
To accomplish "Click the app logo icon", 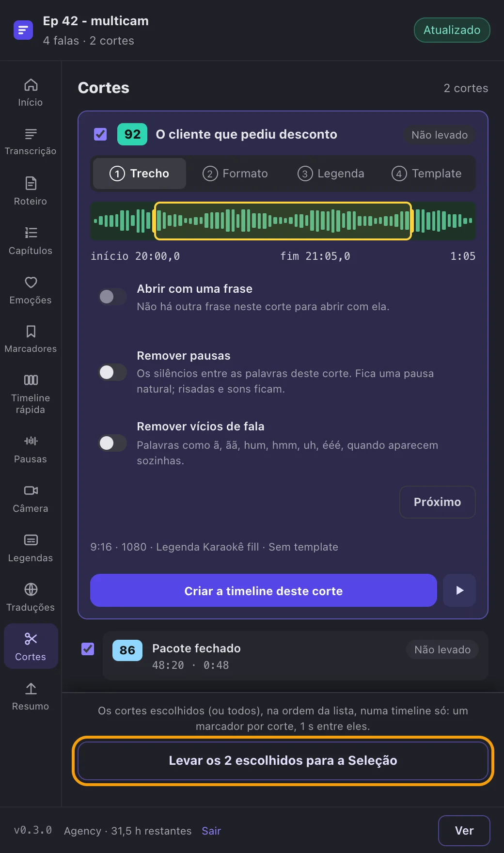I will click(23, 30).
